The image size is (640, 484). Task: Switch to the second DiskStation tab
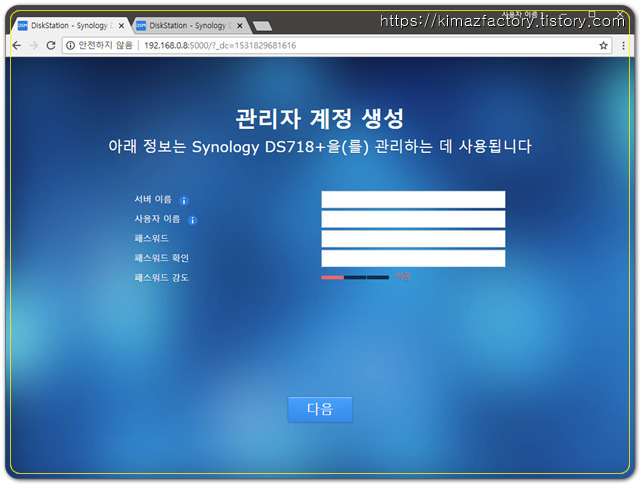pyautogui.click(x=188, y=25)
